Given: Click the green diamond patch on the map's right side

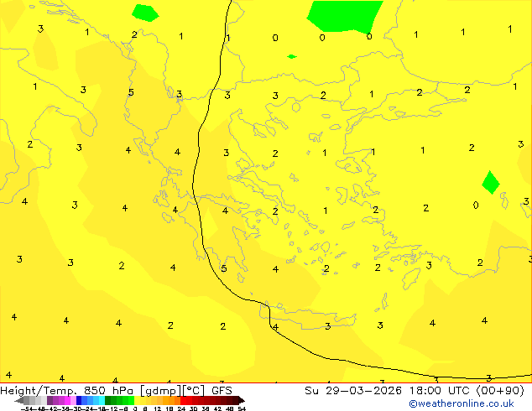Looking at the screenshot, I should point(491,183).
